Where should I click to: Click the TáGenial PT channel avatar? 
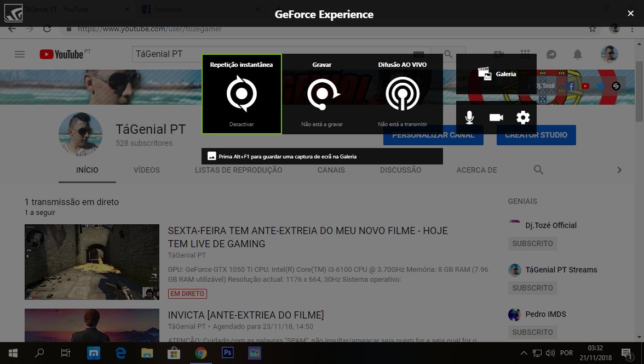pyautogui.click(x=81, y=134)
